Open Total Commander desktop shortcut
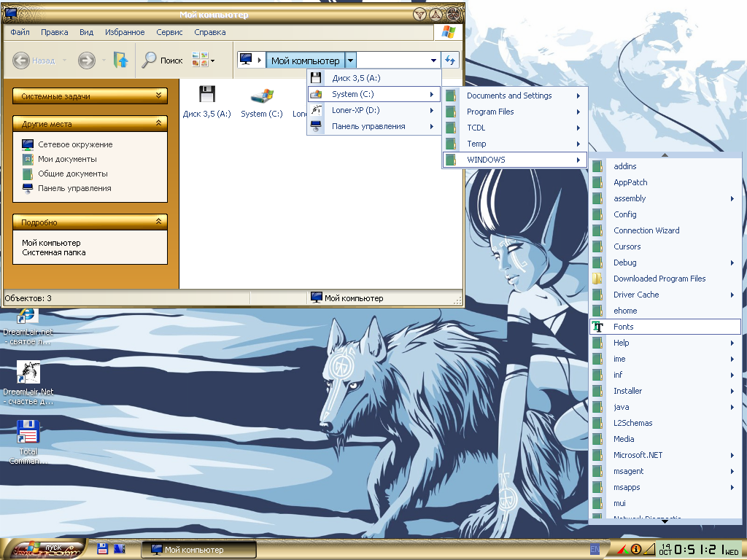 coord(28,441)
